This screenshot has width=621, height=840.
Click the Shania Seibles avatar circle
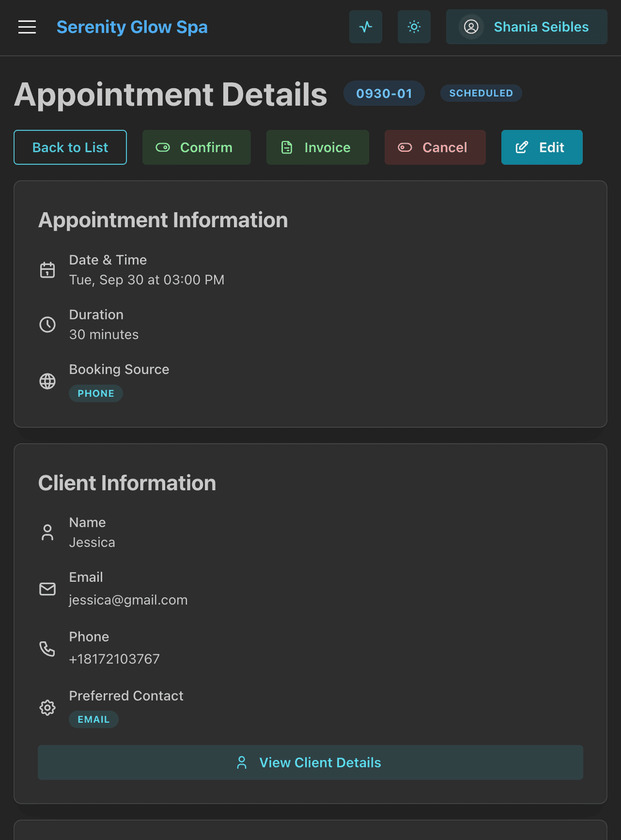pos(470,26)
